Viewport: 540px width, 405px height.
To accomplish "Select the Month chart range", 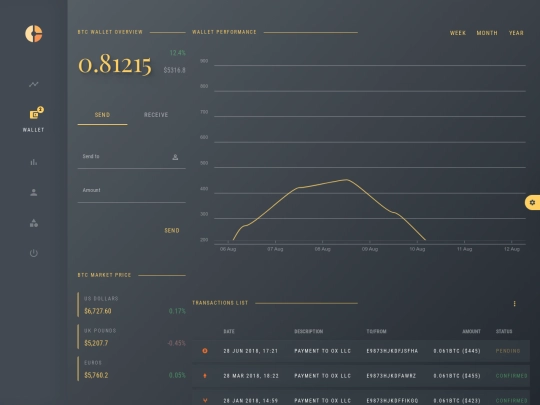I will point(487,33).
